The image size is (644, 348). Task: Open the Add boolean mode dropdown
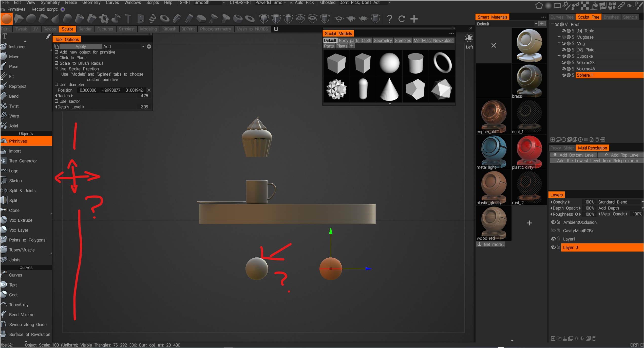click(x=124, y=46)
